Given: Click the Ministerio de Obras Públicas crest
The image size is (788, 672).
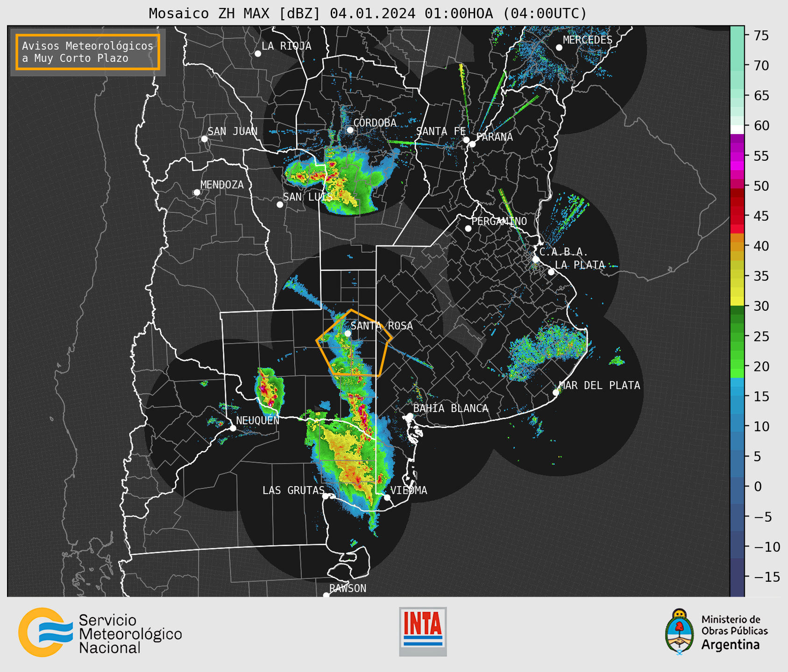Looking at the screenshot, I should tap(680, 632).
